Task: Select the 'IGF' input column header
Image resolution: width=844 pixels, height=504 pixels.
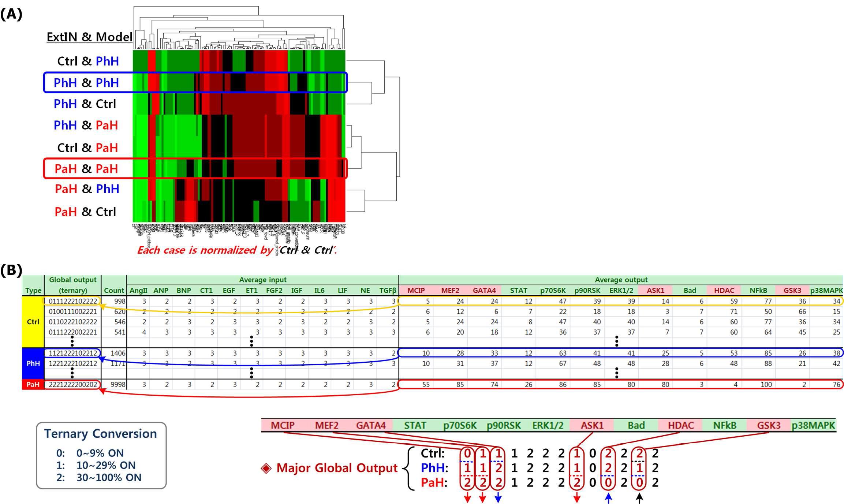Action: click(x=296, y=290)
